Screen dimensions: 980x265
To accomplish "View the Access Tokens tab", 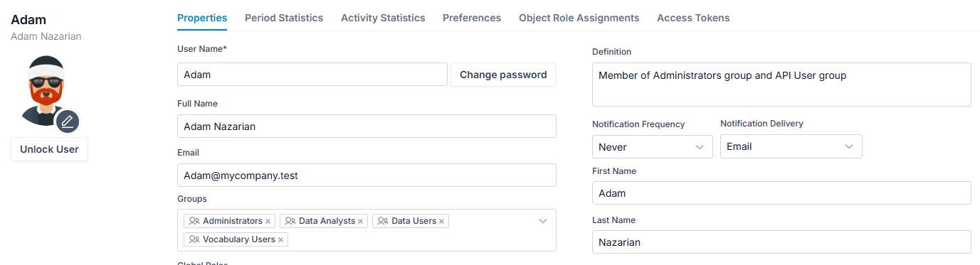I will click(x=693, y=18).
